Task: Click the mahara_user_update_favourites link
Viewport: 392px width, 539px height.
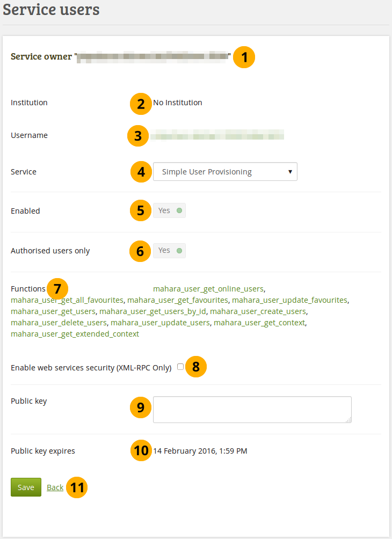Action: (x=289, y=300)
